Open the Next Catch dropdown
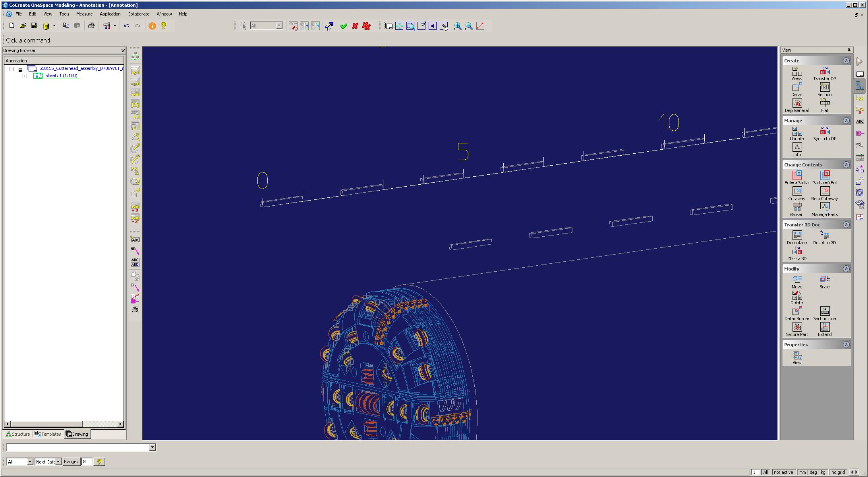 [58, 462]
